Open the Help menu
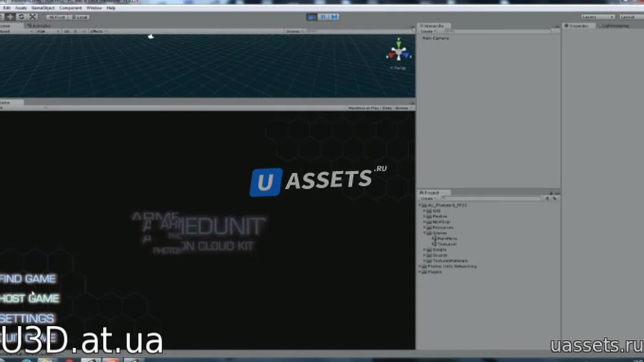 [x=111, y=8]
